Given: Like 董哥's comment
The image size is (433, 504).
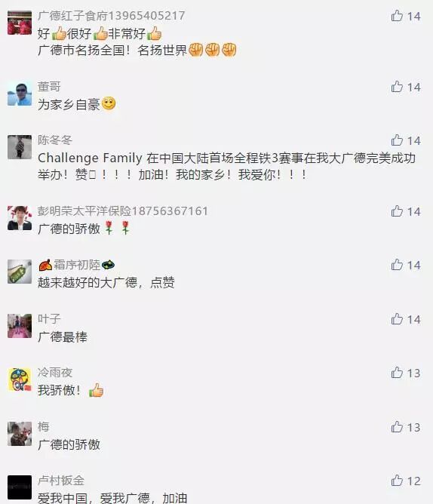Looking at the screenshot, I should [x=397, y=87].
